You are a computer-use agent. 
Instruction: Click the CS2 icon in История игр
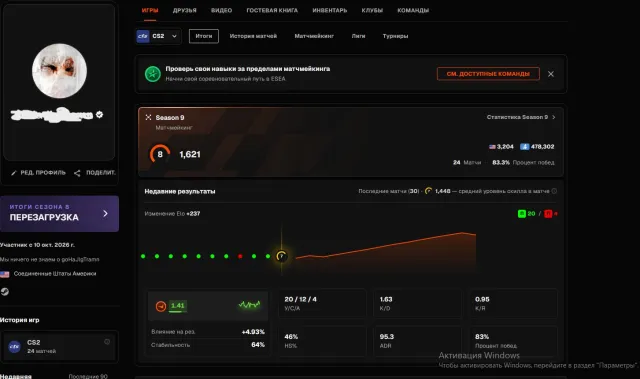tap(15, 347)
